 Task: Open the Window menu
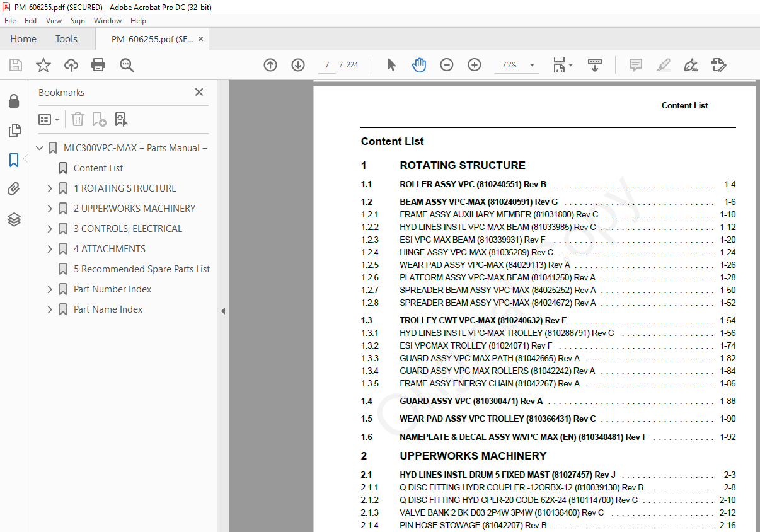(x=108, y=21)
